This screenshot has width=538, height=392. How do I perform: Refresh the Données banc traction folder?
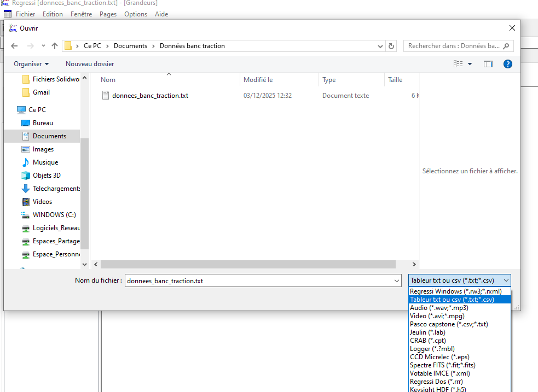click(391, 46)
